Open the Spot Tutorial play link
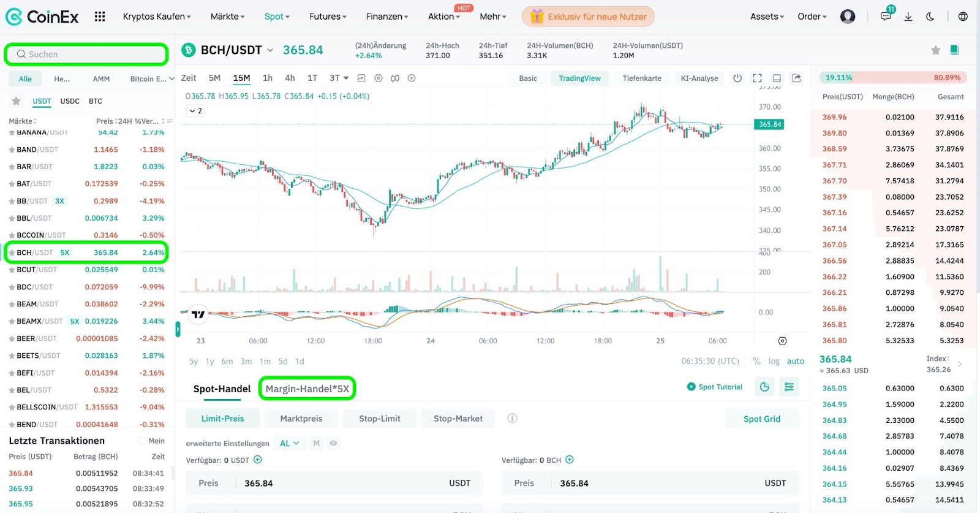The image size is (980, 513). point(715,387)
